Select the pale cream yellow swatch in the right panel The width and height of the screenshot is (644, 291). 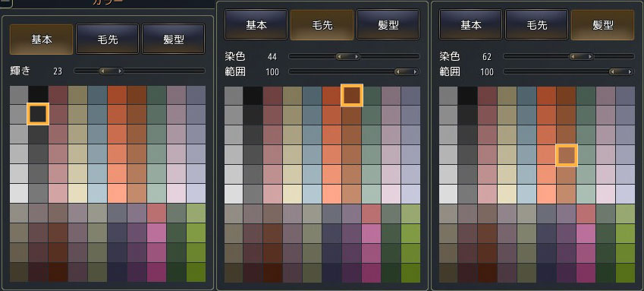pyautogui.click(x=507, y=194)
